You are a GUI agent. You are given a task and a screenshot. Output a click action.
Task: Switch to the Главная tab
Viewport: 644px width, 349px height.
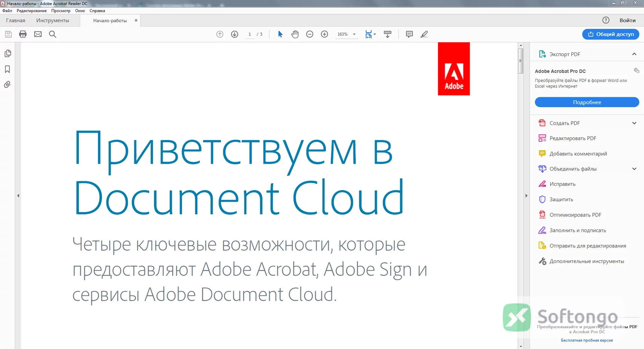click(15, 20)
